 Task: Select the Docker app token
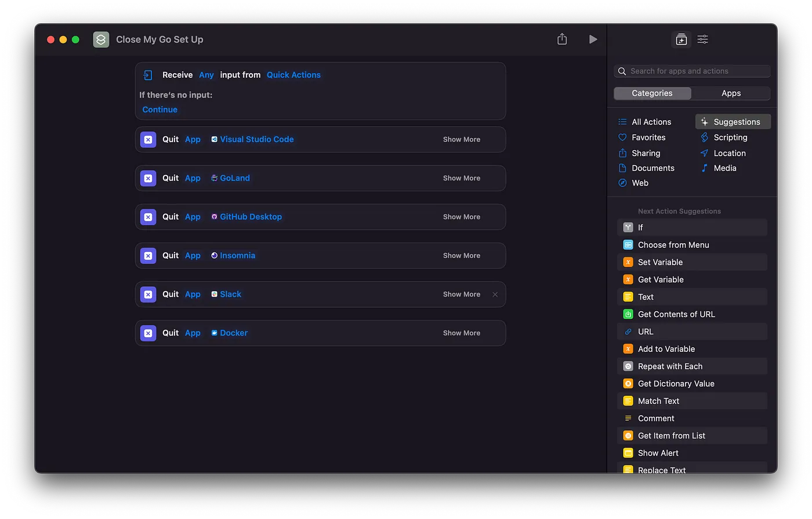[x=230, y=333]
